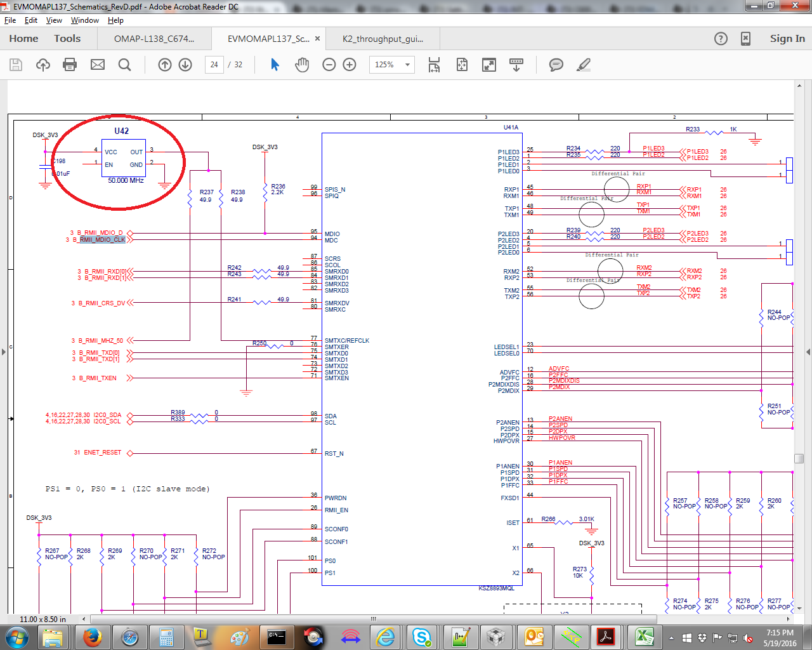Screen dimensions: 812x650
Task: Open the View menu
Action: pyautogui.click(x=55, y=20)
